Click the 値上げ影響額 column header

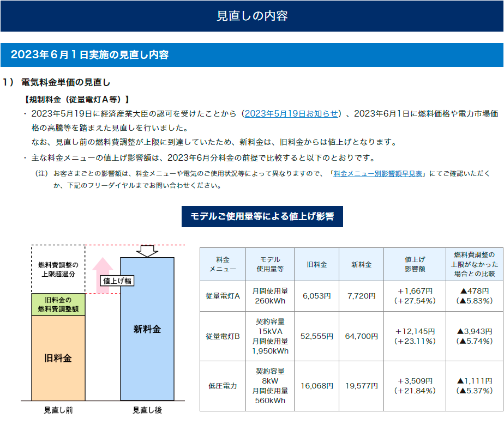[415, 264]
